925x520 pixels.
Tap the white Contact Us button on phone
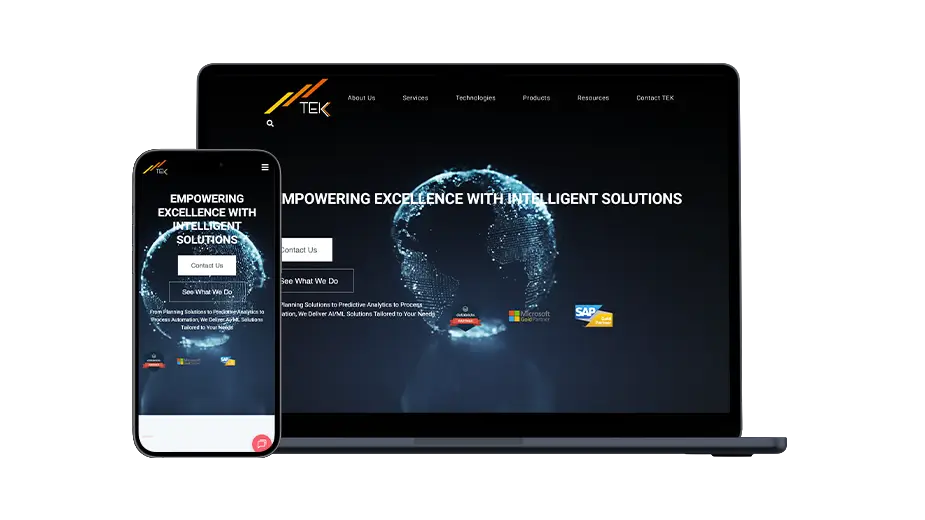(x=207, y=266)
